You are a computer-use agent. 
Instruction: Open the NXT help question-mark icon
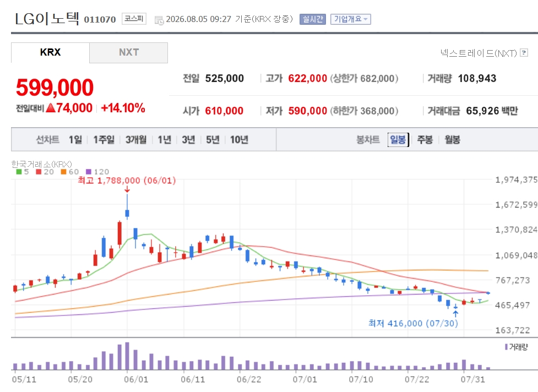524,53
